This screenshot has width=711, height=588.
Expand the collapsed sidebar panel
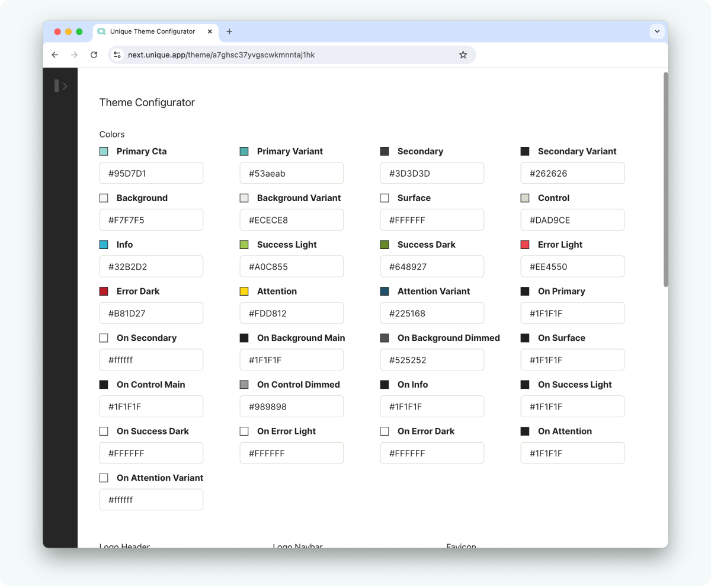(60, 86)
